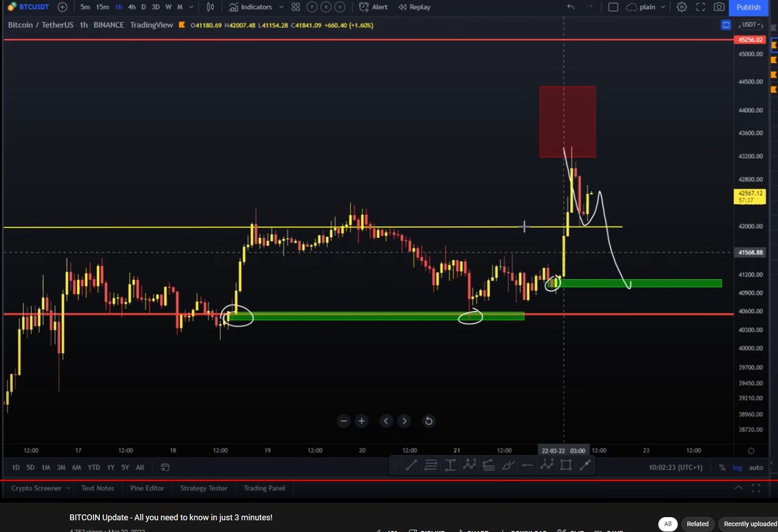Click the 45256.02 red price label
The height and width of the screenshot is (532, 778).
[749, 40]
